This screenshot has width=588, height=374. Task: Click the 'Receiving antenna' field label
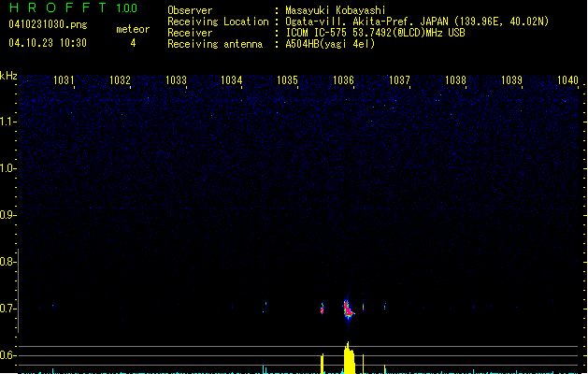coord(215,44)
